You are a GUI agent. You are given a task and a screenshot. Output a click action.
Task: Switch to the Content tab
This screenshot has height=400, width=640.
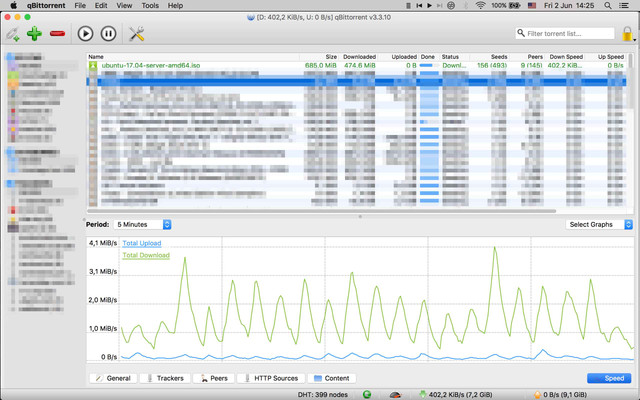click(x=331, y=378)
